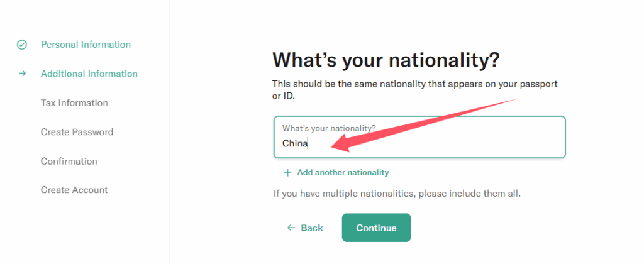Viewport: 644px width, 264px height.
Task: Click the passport or ID description text
Action: point(414,90)
